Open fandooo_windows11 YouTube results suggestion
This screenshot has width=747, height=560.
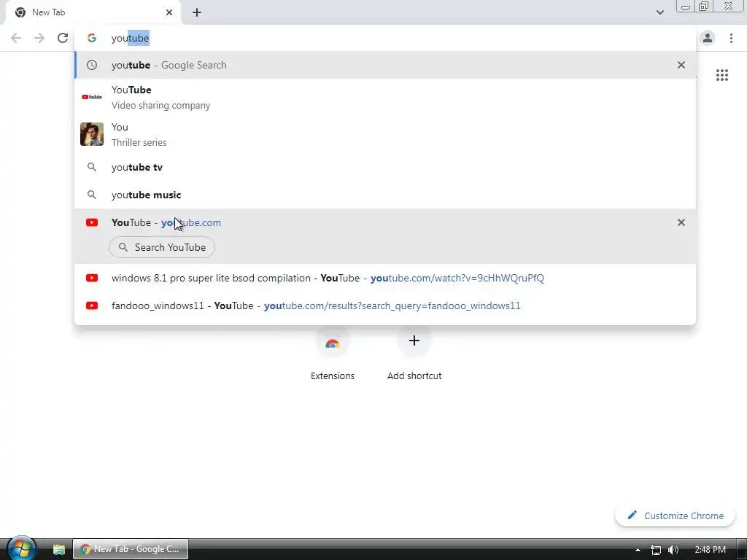(x=385, y=306)
